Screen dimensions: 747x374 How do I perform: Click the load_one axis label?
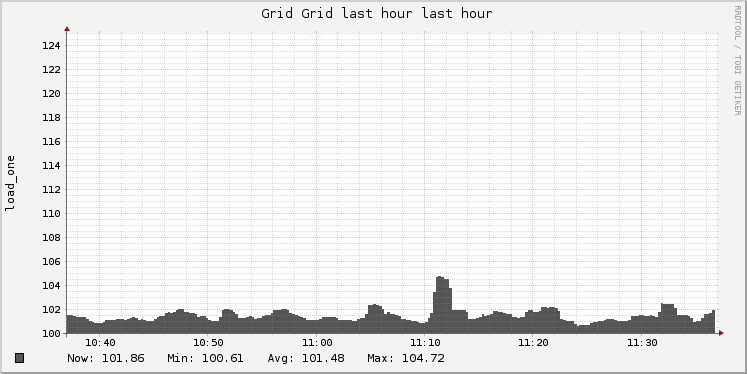coord(10,183)
